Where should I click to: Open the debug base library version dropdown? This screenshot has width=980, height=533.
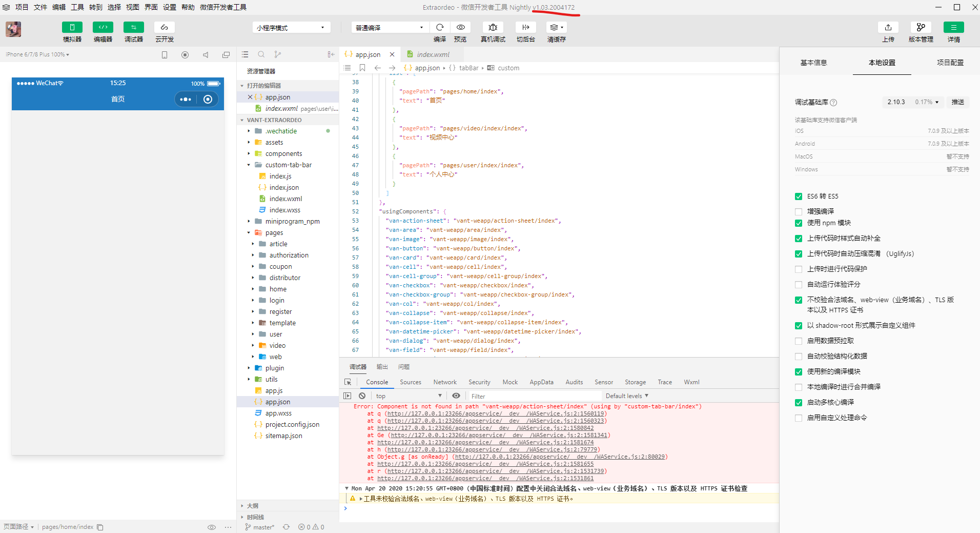(x=913, y=102)
